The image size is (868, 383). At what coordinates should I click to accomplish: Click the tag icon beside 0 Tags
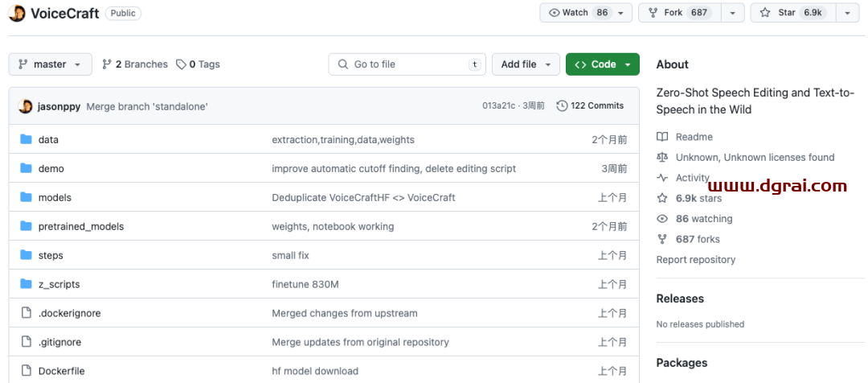point(181,64)
